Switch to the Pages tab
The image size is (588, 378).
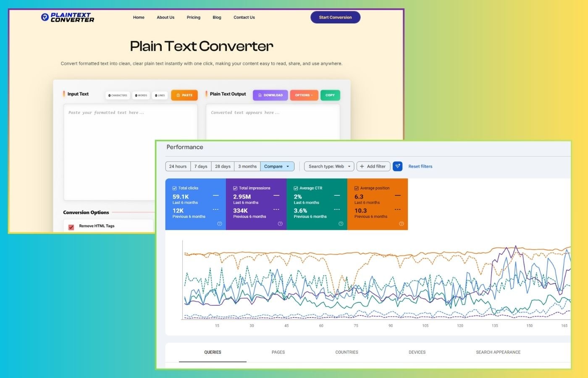click(x=278, y=352)
